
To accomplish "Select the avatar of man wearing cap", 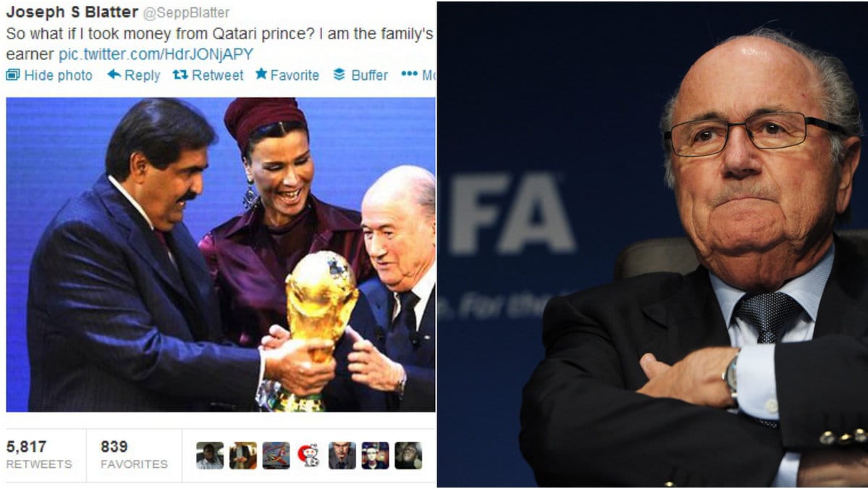I will click(x=375, y=455).
